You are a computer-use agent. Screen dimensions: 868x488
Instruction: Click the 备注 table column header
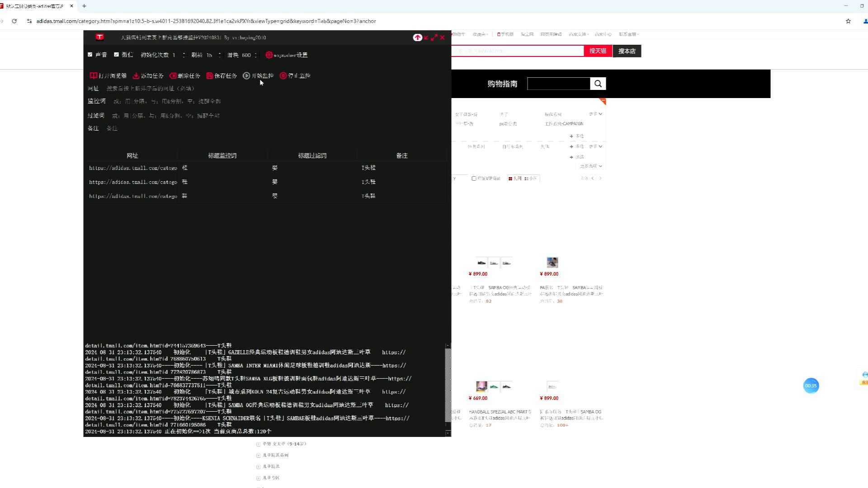402,155
